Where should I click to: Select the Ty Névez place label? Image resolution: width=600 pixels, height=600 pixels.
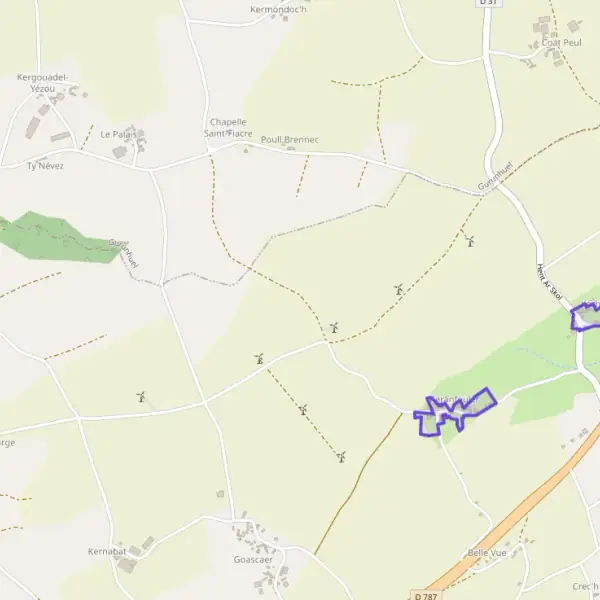coord(45,166)
